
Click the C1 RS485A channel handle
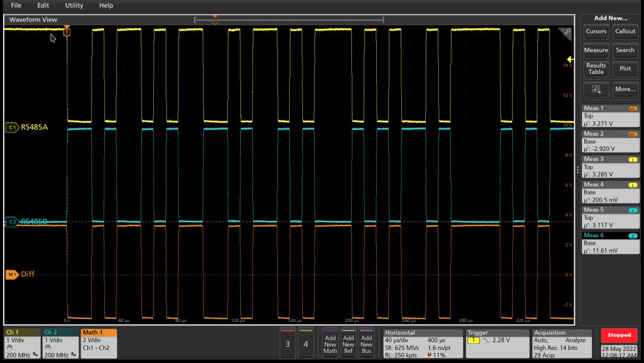(12, 127)
